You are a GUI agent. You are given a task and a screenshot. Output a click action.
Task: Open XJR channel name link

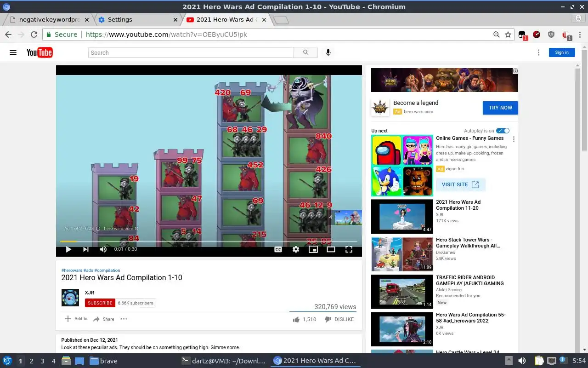90,293
